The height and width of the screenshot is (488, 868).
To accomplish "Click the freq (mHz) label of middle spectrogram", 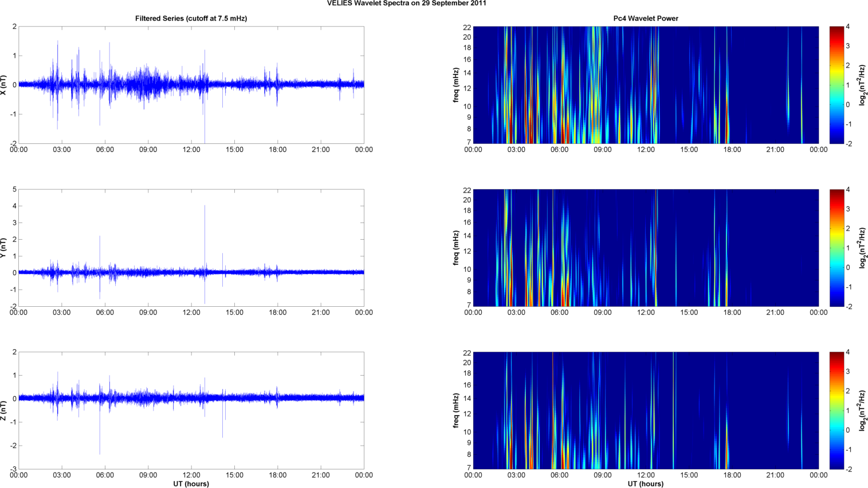I will pos(456,248).
